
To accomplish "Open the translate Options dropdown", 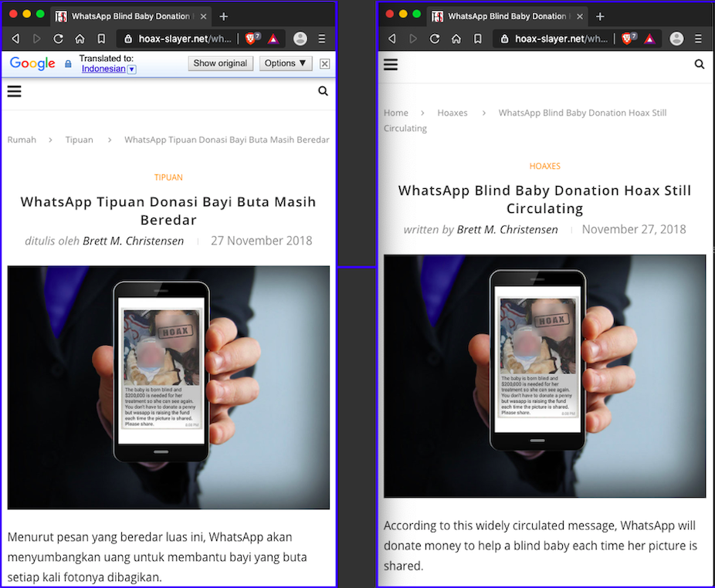I will tap(286, 63).
